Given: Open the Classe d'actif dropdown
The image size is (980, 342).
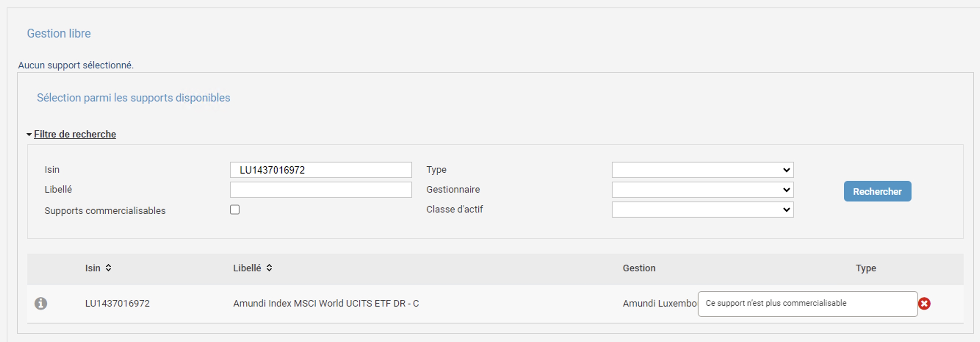Looking at the screenshot, I should pos(702,210).
